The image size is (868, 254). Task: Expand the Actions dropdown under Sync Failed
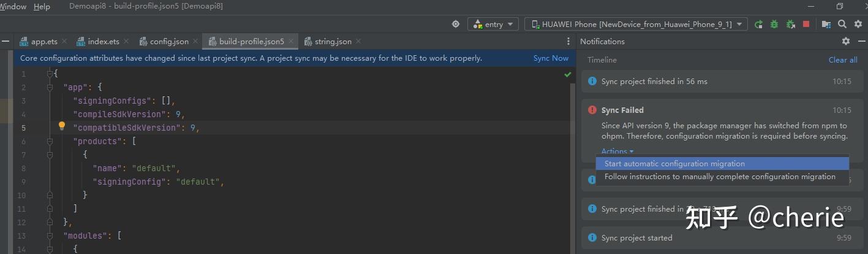point(617,151)
